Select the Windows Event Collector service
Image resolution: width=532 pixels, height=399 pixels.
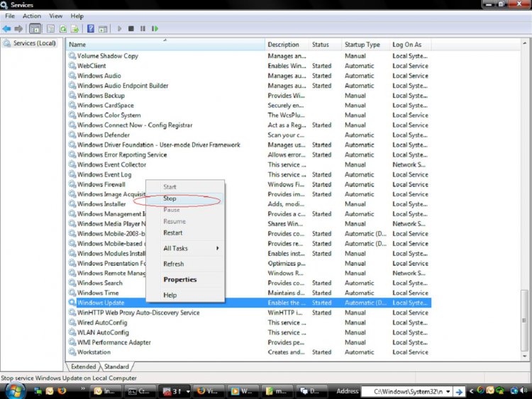pyautogui.click(x=250, y=164)
